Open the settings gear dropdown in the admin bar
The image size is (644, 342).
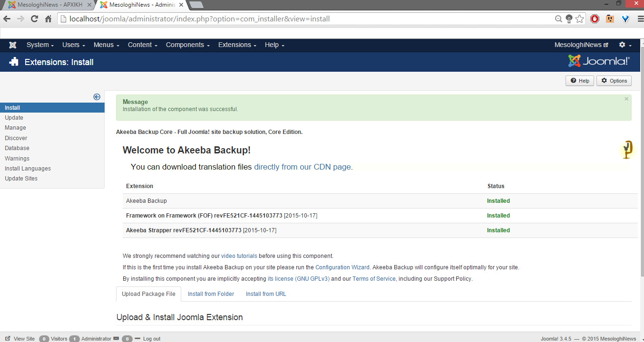[625, 45]
